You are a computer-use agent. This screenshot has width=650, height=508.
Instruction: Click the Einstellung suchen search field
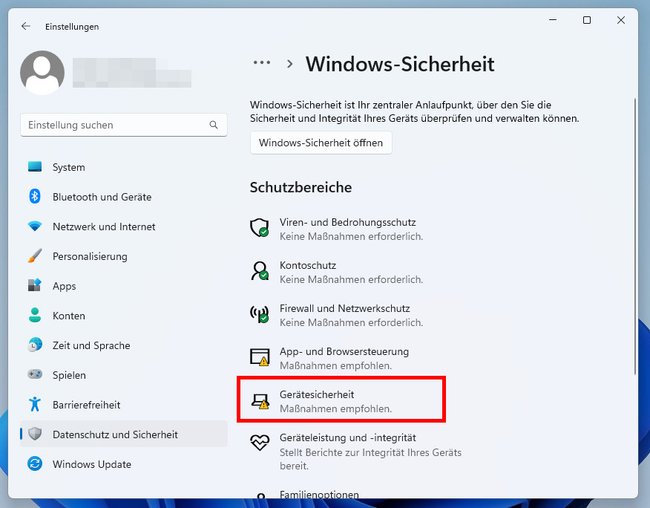[x=124, y=125]
